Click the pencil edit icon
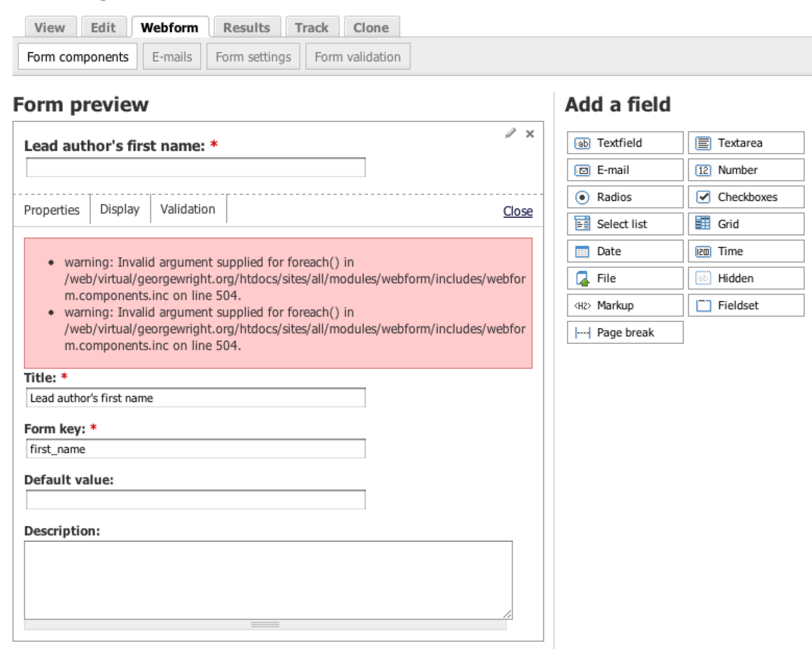Screen dimensions: 812x649 510,133
